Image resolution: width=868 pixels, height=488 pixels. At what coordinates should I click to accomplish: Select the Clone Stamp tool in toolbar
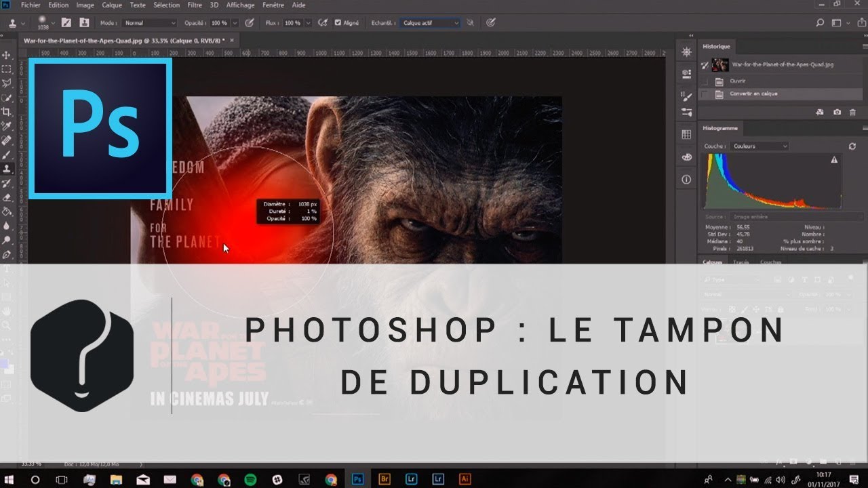pos(7,169)
